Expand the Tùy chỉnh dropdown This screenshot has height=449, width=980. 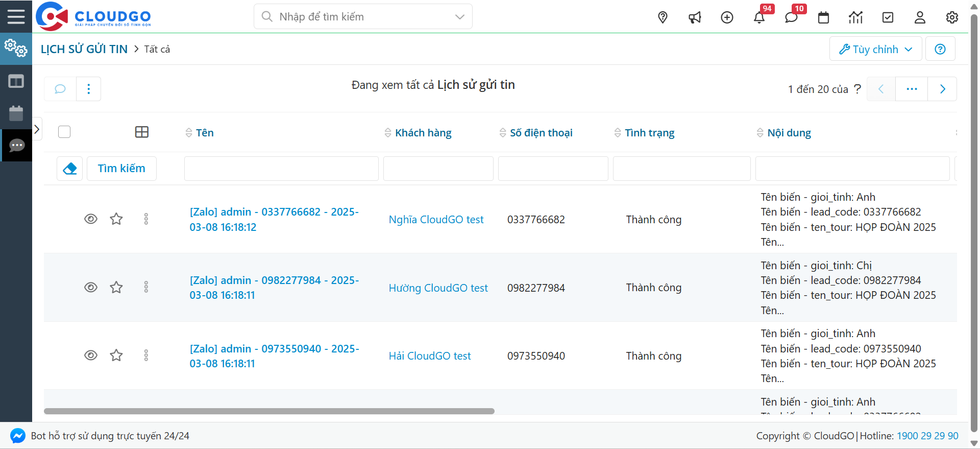[x=875, y=49]
